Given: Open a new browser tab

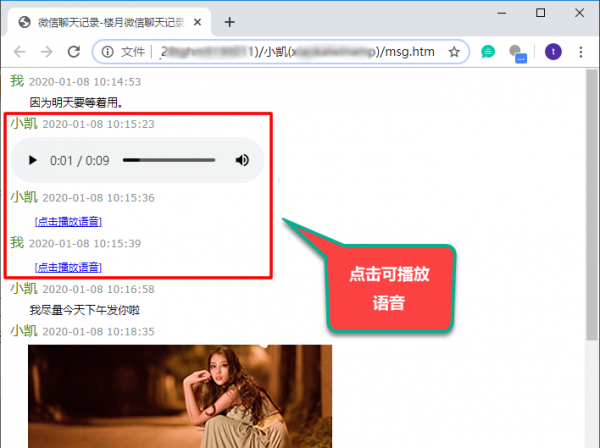Looking at the screenshot, I should click(x=229, y=21).
